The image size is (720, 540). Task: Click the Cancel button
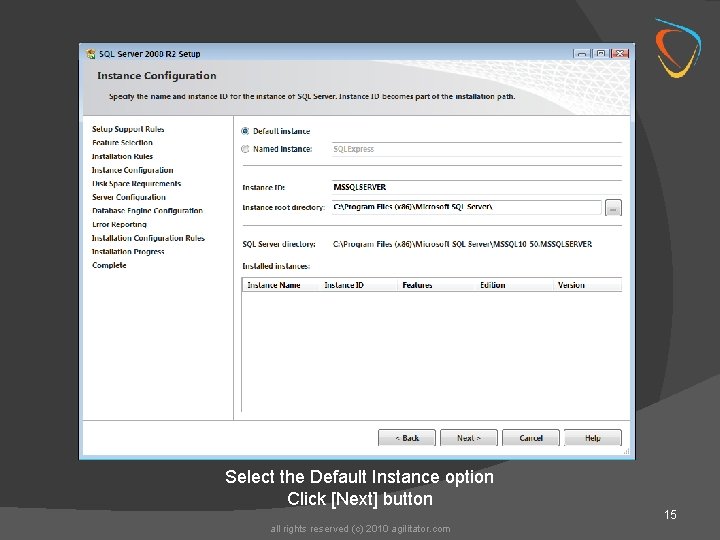pos(531,438)
